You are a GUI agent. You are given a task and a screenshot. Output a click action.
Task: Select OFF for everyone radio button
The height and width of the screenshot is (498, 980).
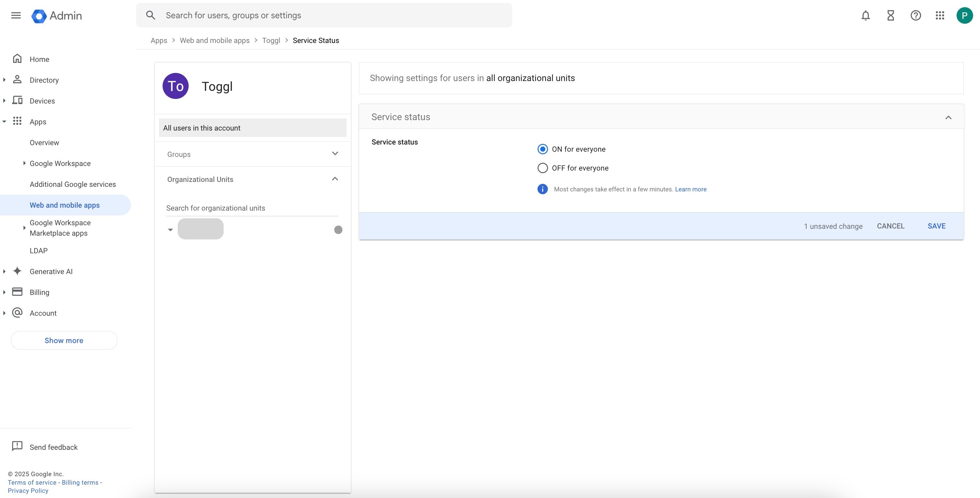[542, 168]
